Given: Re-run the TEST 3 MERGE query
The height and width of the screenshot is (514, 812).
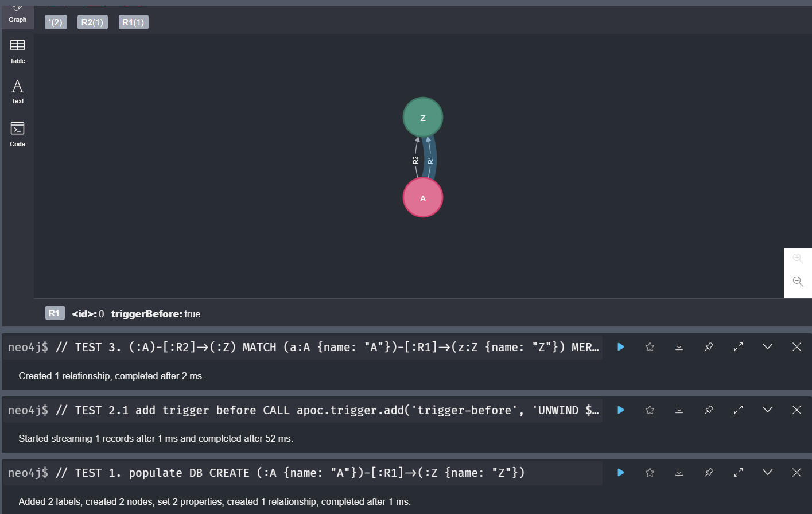Looking at the screenshot, I should pyautogui.click(x=620, y=346).
